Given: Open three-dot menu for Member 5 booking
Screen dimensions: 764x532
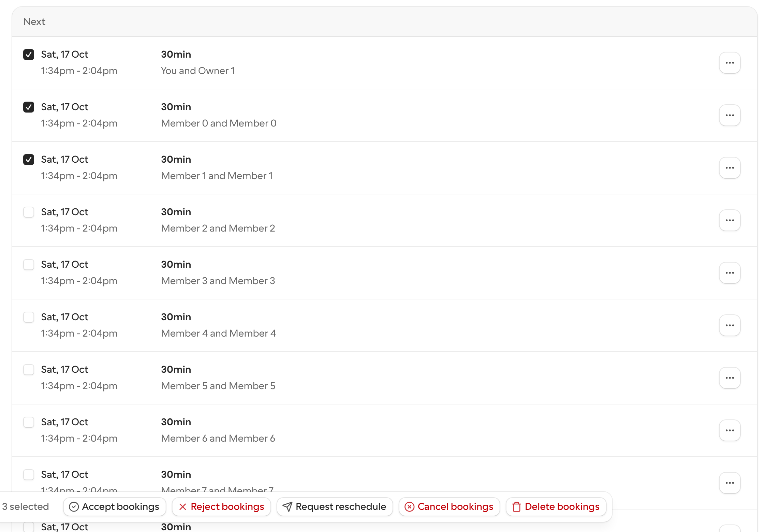Looking at the screenshot, I should pyautogui.click(x=730, y=378).
